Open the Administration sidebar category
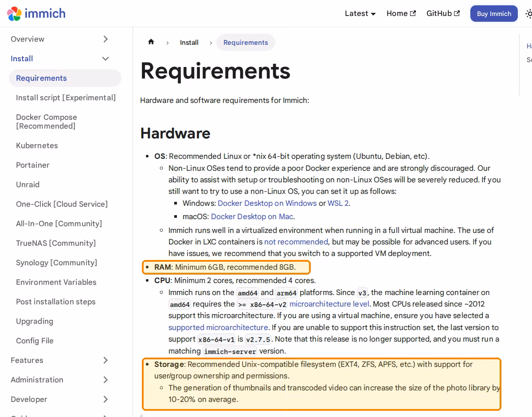Image resolution: width=532 pixels, height=417 pixels. tap(37, 380)
